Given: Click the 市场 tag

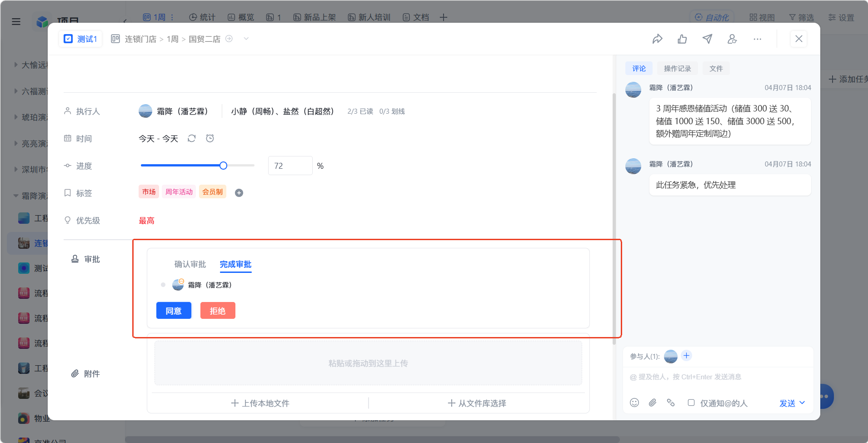Looking at the screenshot, I should 149,192.
